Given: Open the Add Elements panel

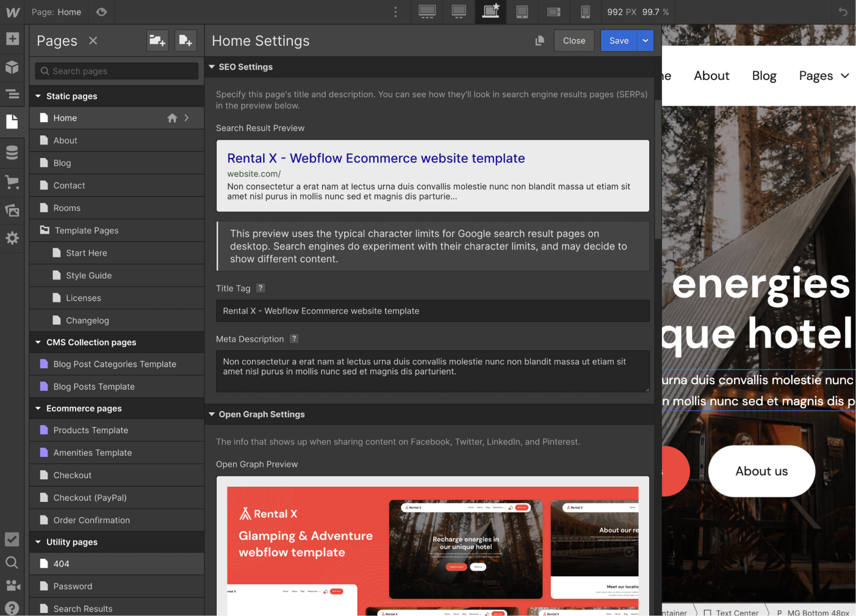Looking at the screenshot, I should pyautogui.click(x=12, y=39).
